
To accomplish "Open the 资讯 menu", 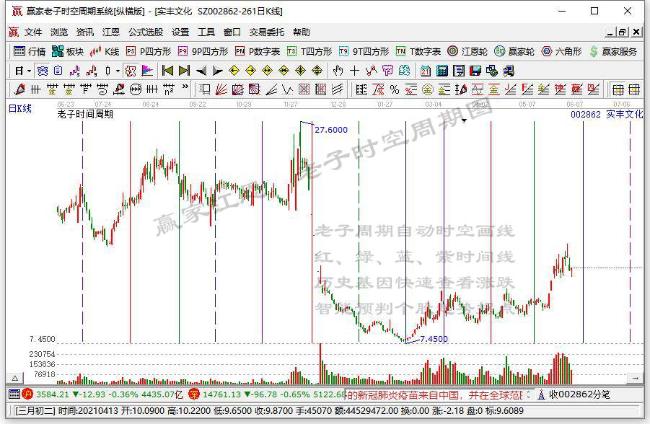I will [x=85, y=32].
